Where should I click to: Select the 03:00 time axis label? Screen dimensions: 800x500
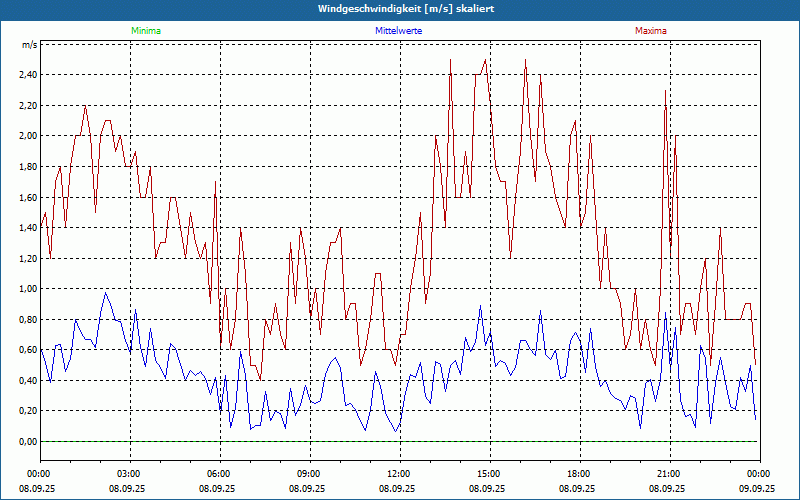[x=129, y=474]
